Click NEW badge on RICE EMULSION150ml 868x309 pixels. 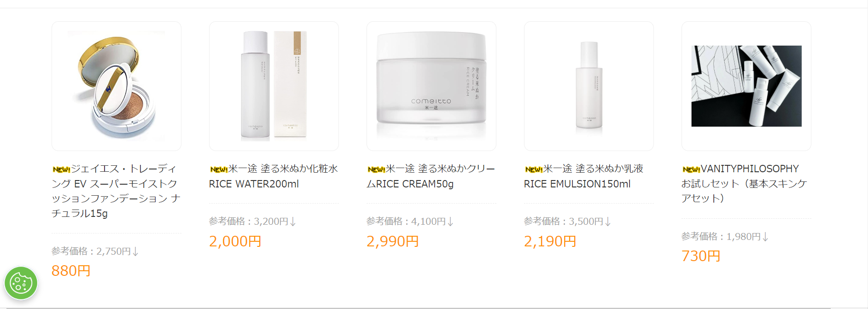point(534,169)
